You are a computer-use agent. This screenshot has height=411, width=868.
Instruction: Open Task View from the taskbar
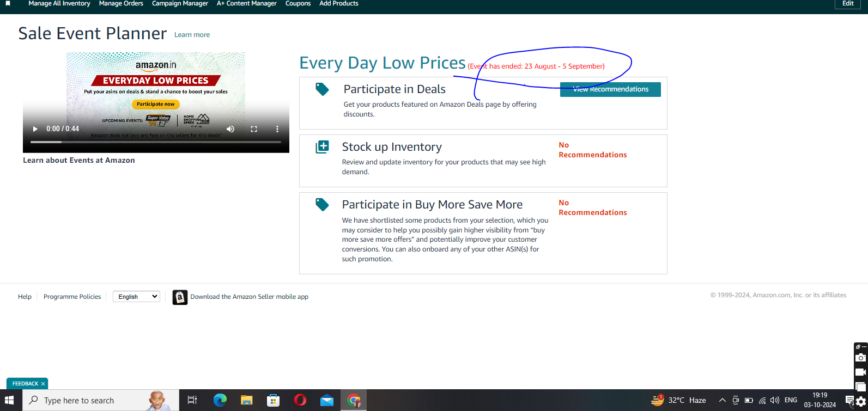tap(192, 400)
